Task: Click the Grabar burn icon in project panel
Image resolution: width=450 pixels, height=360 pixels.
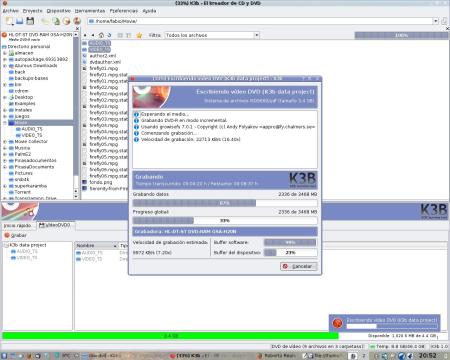Action: pos(7,235)
